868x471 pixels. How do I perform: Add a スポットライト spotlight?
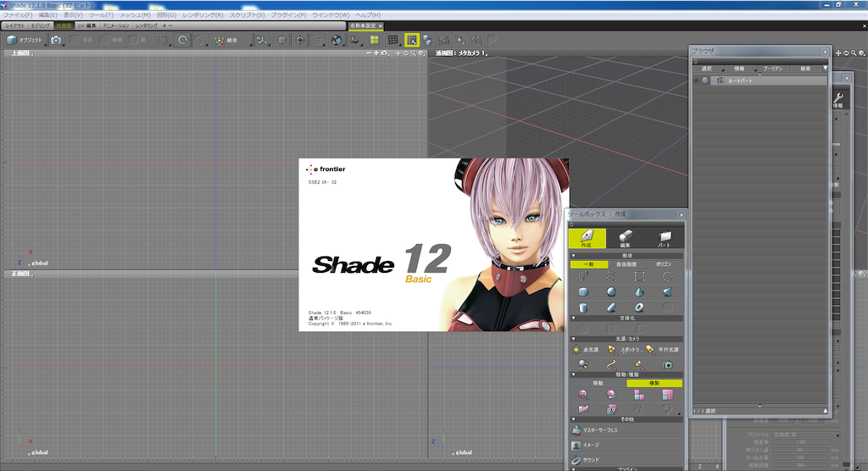(x=626, y=350)
